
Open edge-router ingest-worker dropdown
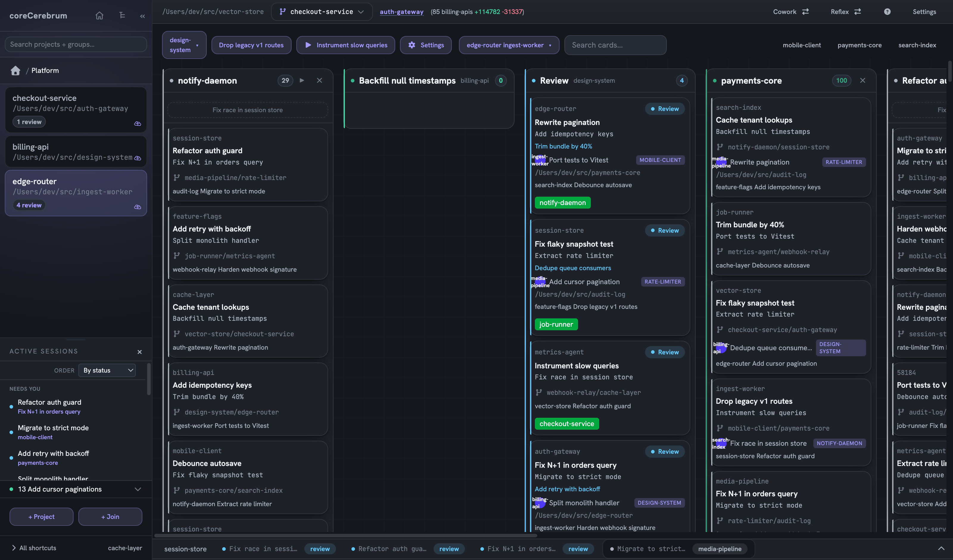coord(509,45)
